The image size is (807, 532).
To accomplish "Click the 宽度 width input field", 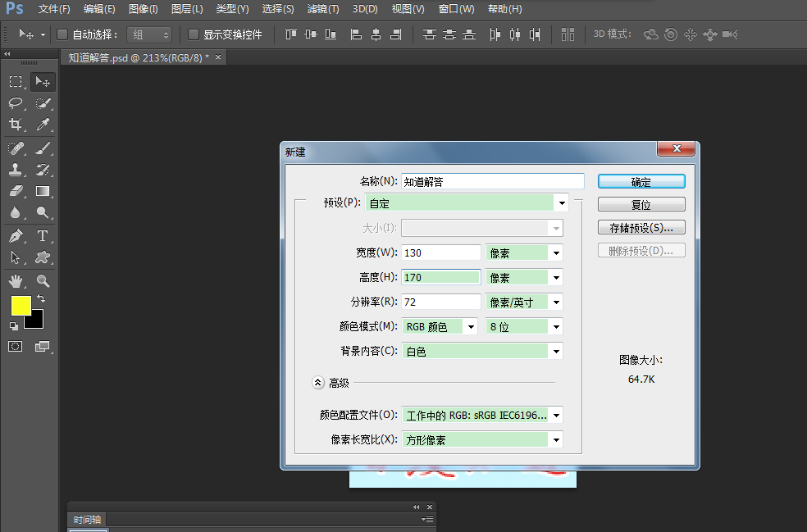I will [x=441, y=252].
